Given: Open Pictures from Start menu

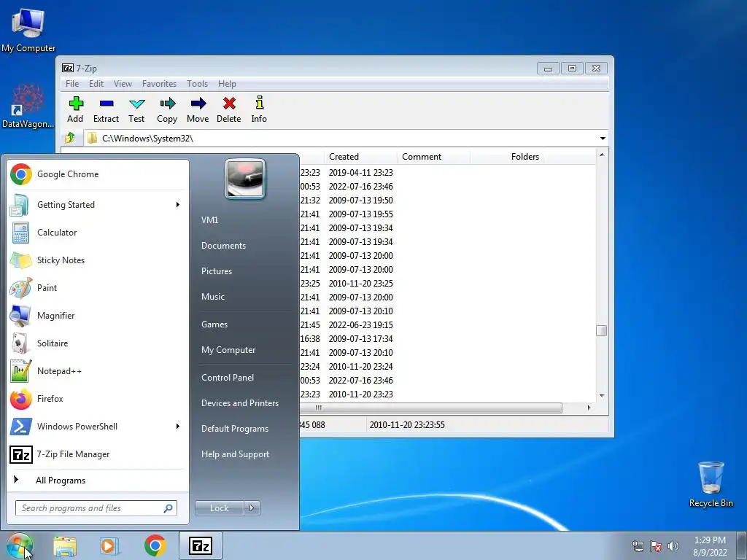Looking at the screenshot, I should pos(217,271).
